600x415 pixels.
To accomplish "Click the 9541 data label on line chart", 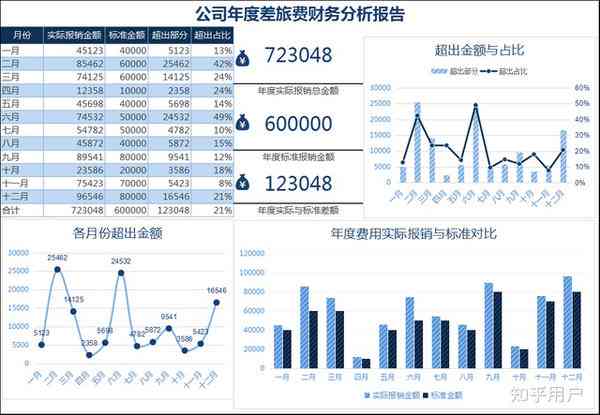I will click(x=168, y=317).
